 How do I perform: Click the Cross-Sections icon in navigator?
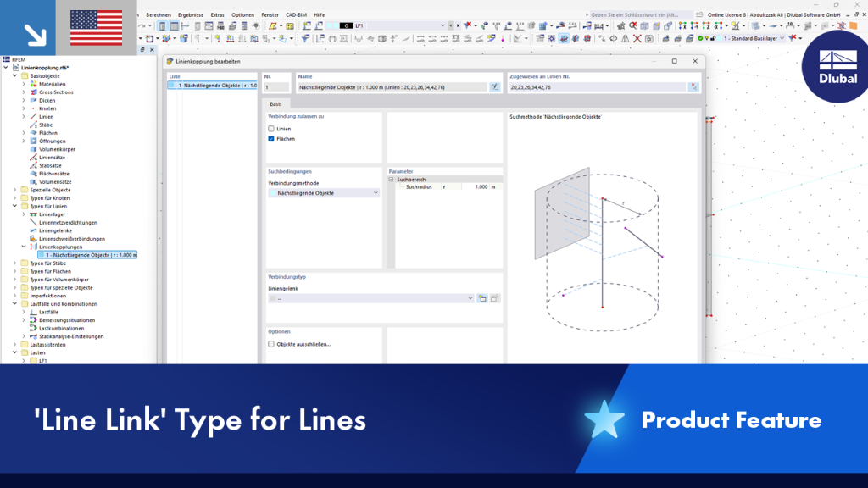coord(33,92)
